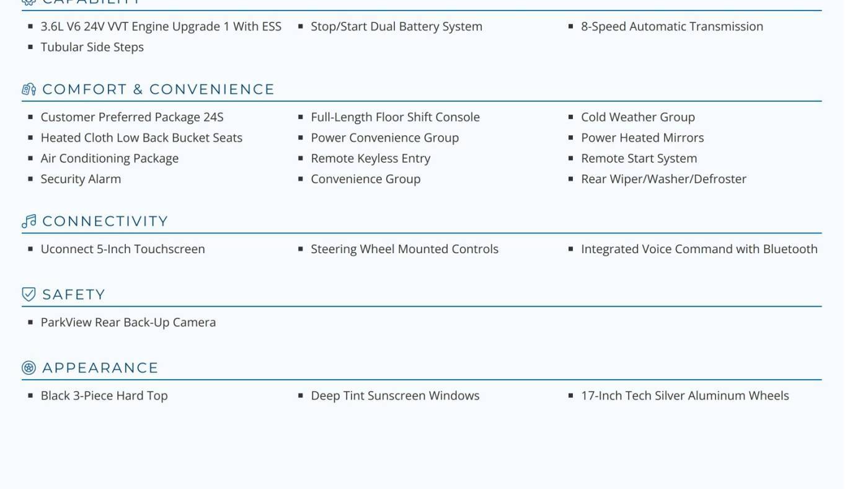Click Customer Preferred Package 24S item
The width and height of the screenshot is (868, 489).
[132, 117]
